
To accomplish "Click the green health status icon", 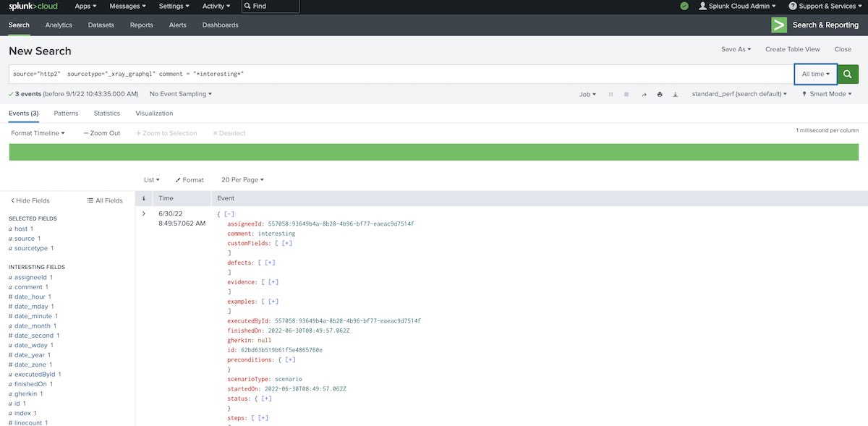I will tap(684, 6).
